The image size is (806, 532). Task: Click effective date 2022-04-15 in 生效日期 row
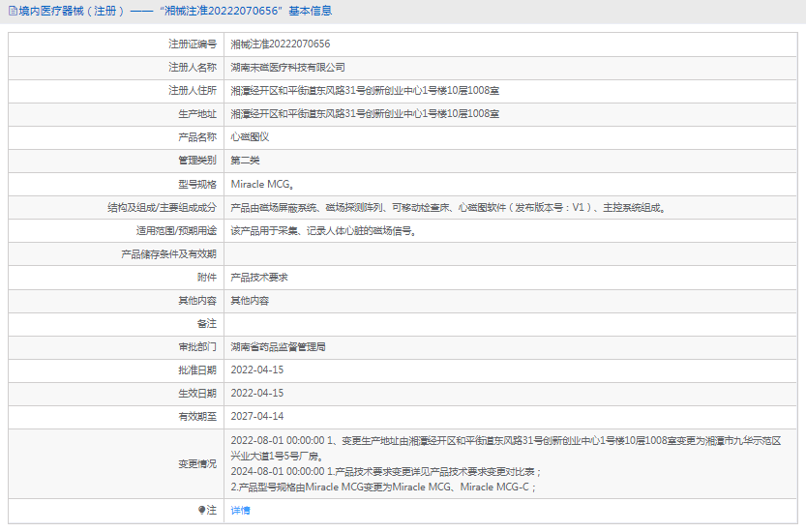[x=257, y=394]
